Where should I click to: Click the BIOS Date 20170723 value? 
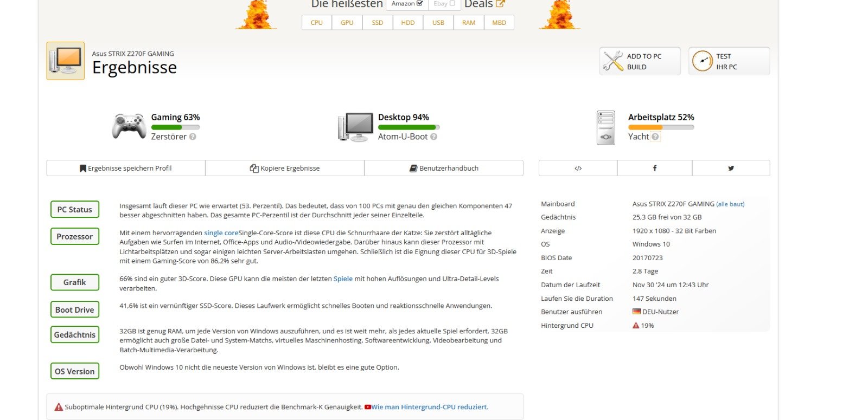coord(648,258)
